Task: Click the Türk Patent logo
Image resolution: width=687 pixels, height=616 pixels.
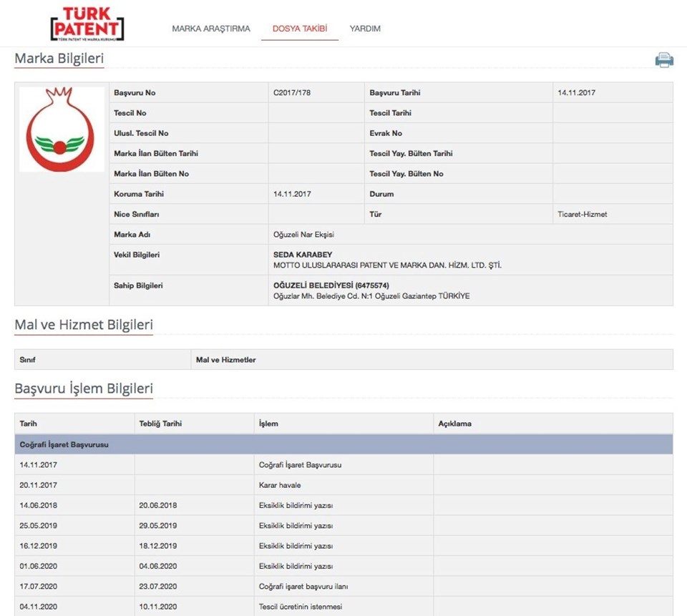Action: 87,24
